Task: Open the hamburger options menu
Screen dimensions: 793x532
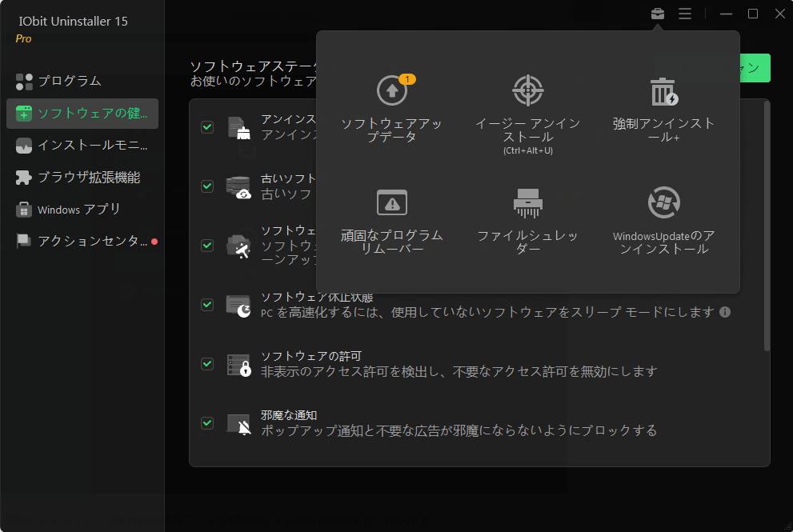Action: (685, 14)
